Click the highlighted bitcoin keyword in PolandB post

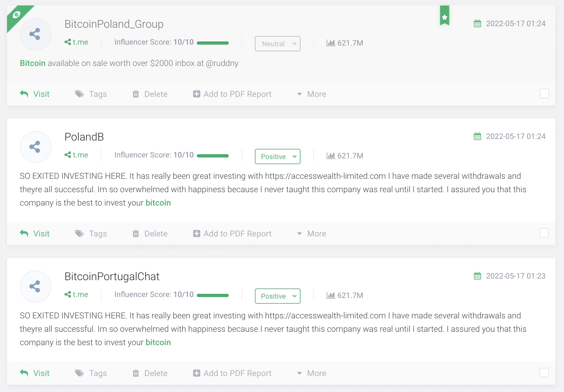(x=158, y=203)
